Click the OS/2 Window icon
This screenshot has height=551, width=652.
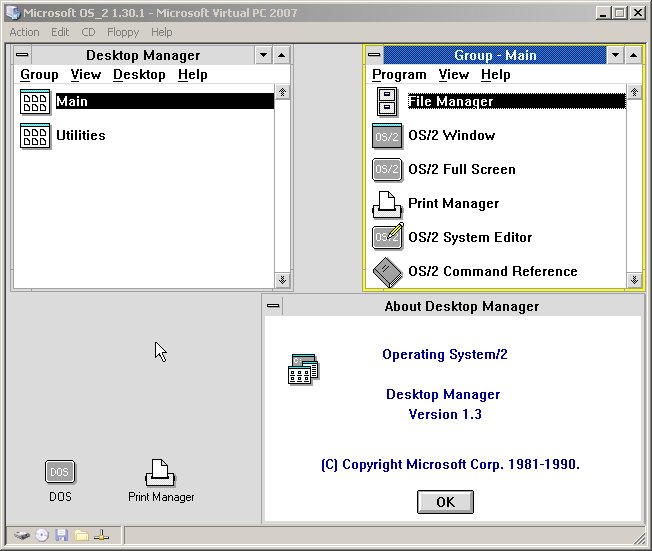387,136
